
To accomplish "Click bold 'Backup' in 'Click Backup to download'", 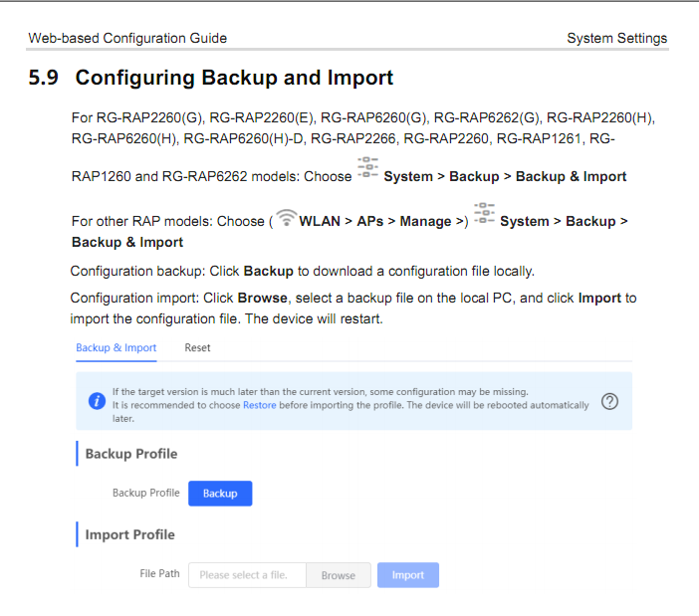I will tap(269, 271).
